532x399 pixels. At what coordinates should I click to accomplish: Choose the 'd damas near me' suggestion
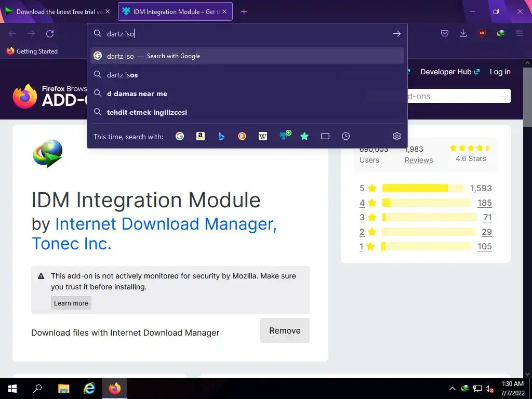pyautogui.click(x=247, y=94)
